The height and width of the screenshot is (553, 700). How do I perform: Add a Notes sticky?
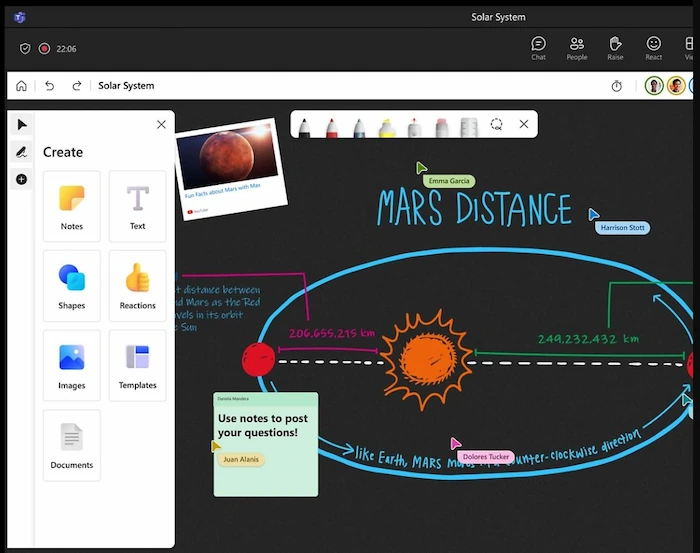(x=72, y=206)
